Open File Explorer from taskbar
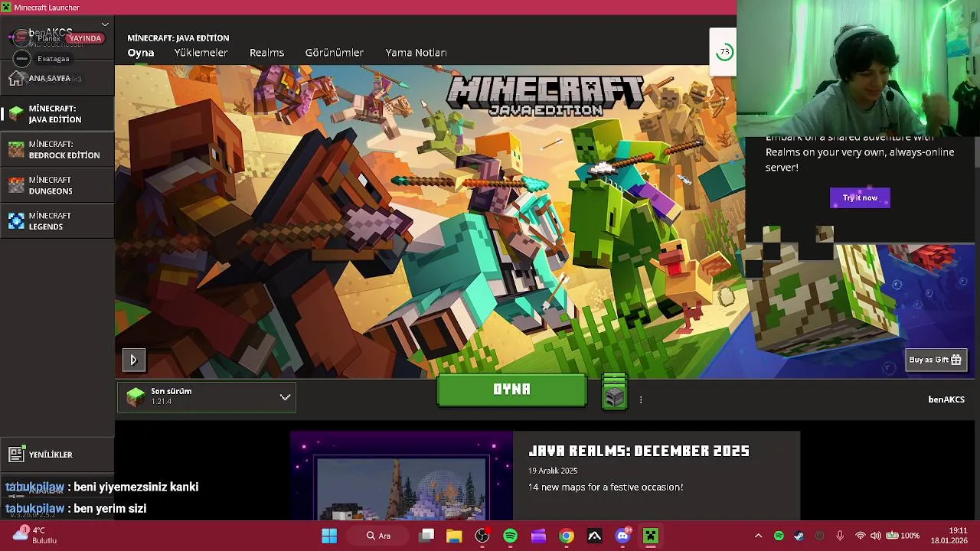Image resolution: width=980 pixels, height=551 pixels. 454,536
